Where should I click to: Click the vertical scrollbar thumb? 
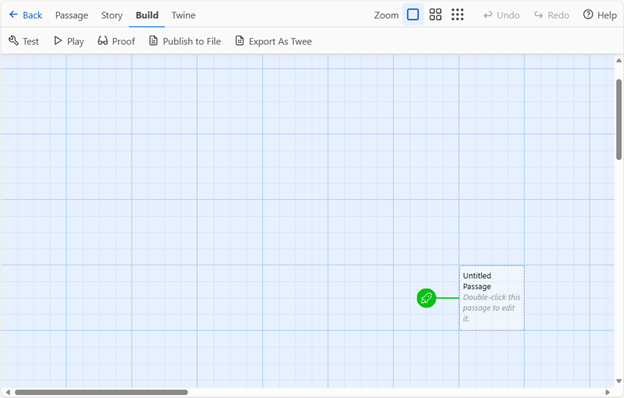click(x=619, y=119)
